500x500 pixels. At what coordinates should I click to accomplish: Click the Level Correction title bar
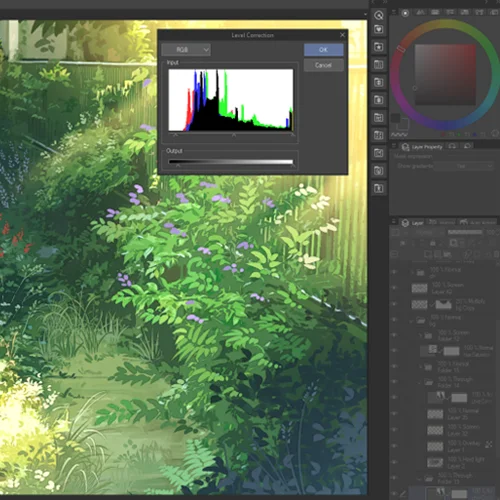click(252, 35)
